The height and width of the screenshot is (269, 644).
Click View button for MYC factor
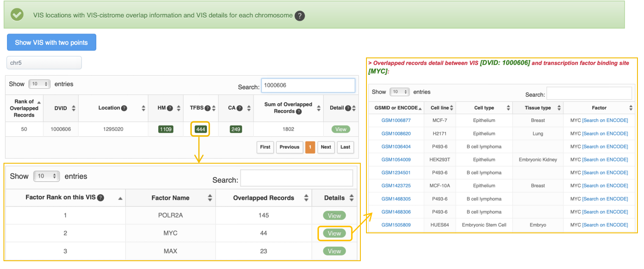pos(334,233)
